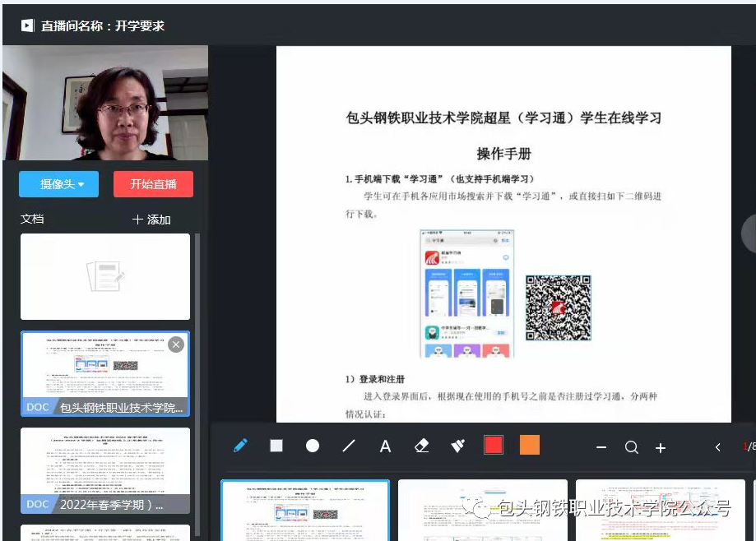Select the eraser tool
Viewport: 756px width, 541px height.
[x=421, y=446]
